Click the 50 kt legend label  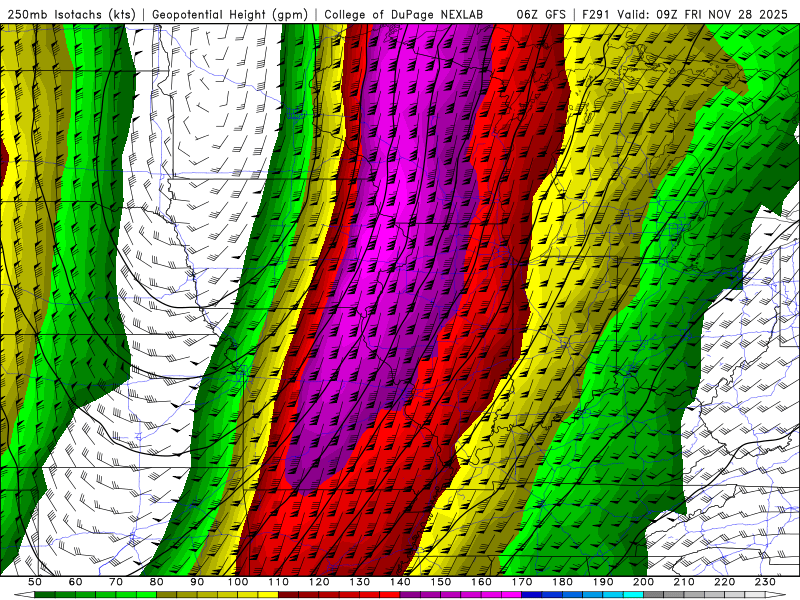click(x=35, y=582)
